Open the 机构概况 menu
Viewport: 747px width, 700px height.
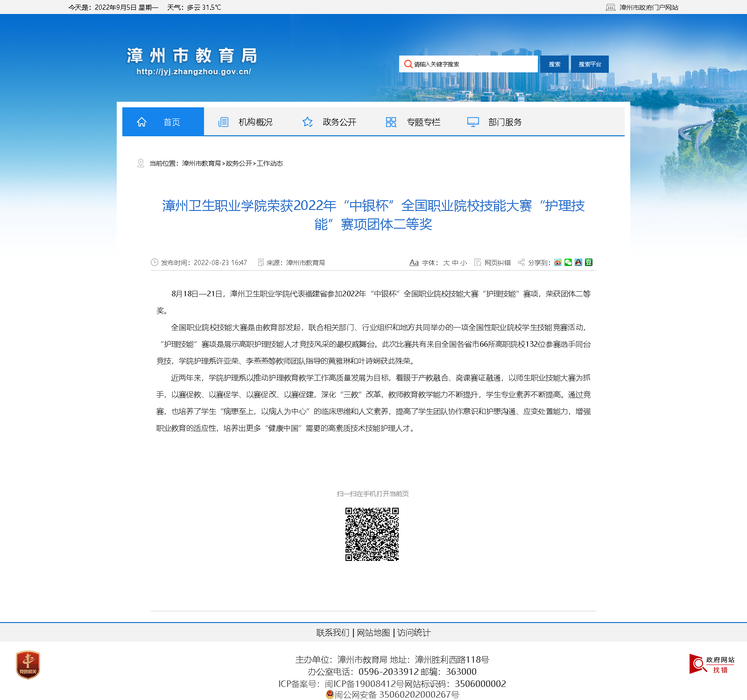[255, 122]
